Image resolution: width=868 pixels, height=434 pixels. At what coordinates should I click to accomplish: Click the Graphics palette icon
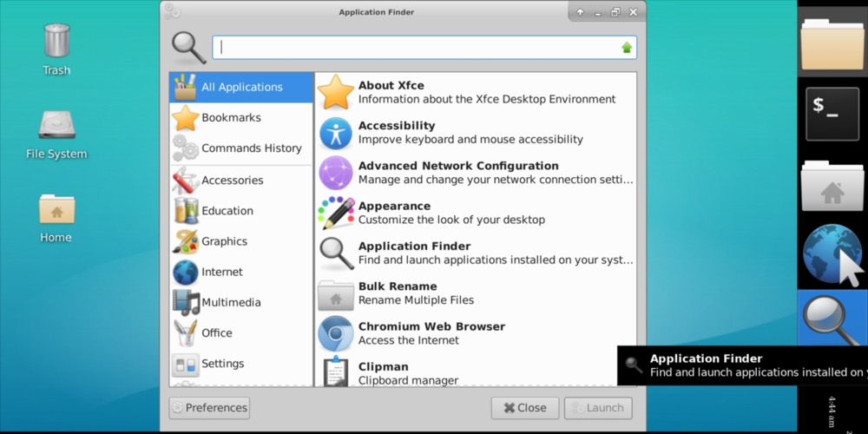[186, 241]
